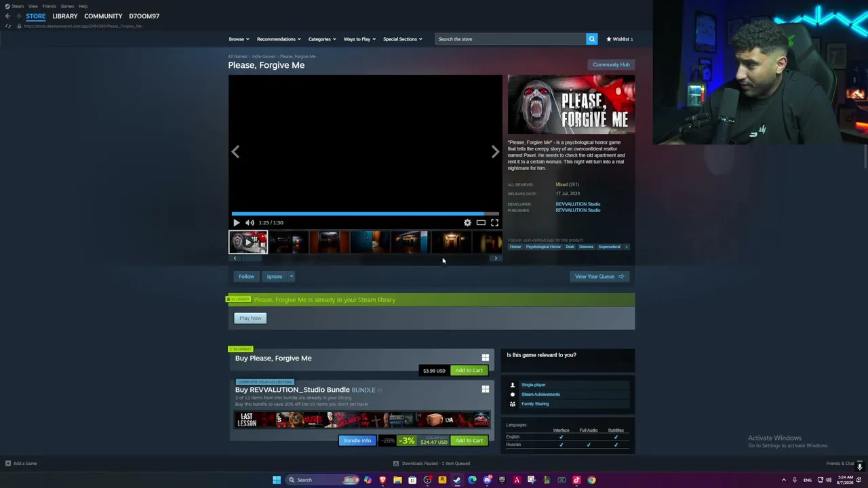The image size is (868, 488).
Task: Open Microsoft Store from the taskbar
Action: 412,480
